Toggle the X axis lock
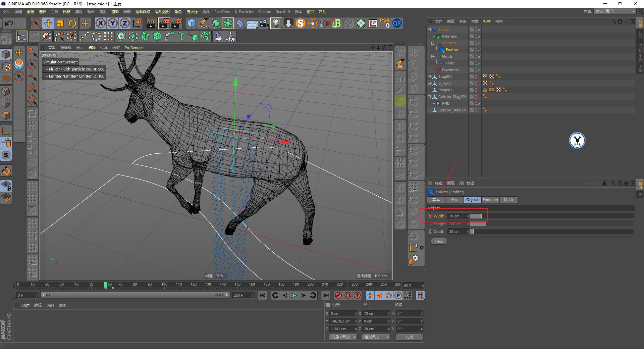 [x=100, y=23]
